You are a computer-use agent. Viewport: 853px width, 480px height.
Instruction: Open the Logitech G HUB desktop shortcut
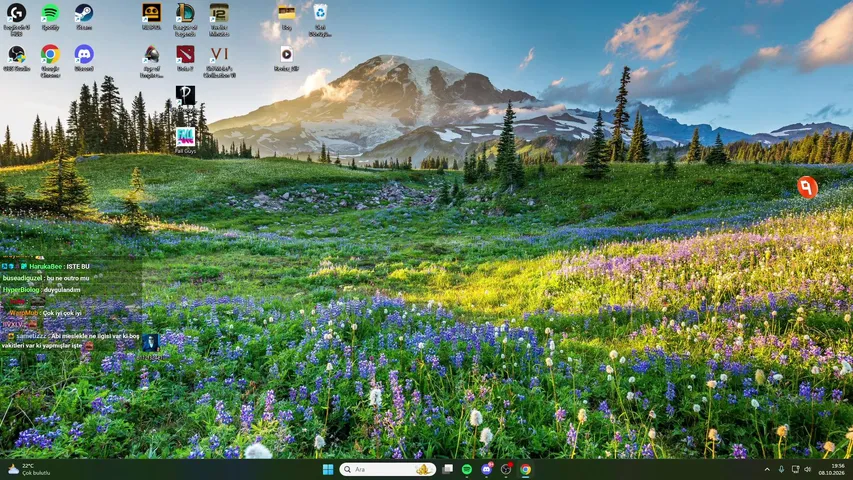point(16,19)
